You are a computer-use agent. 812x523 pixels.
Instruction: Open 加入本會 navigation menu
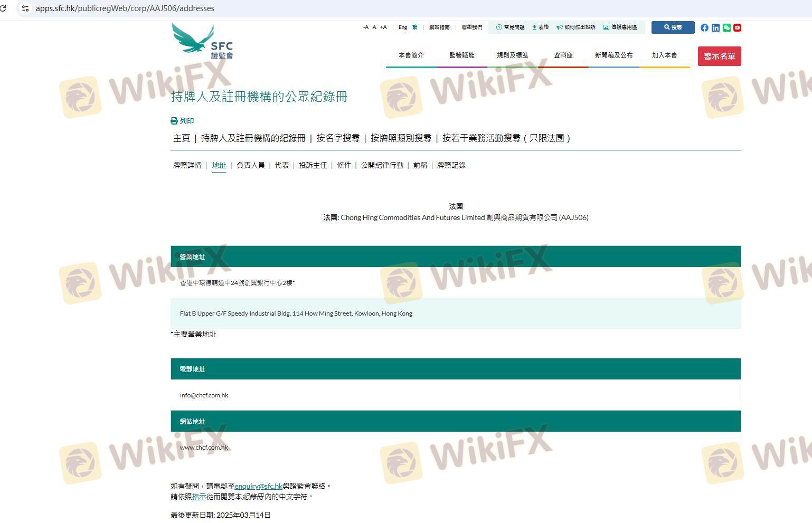coord(664,55)
